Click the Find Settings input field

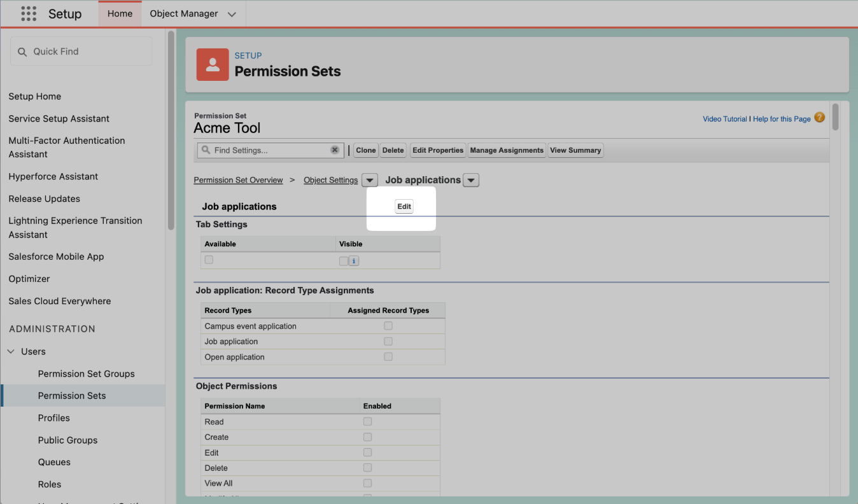pyautogui.click(x=271, y=150)
